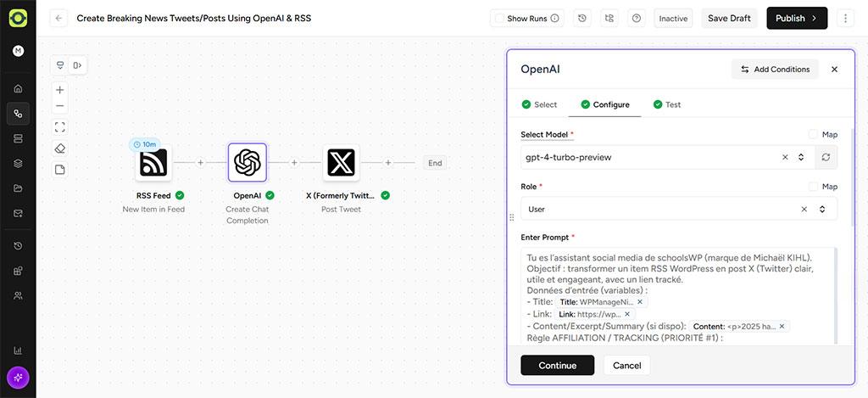
Task: Add step between X and End
Action: [388, 163]
